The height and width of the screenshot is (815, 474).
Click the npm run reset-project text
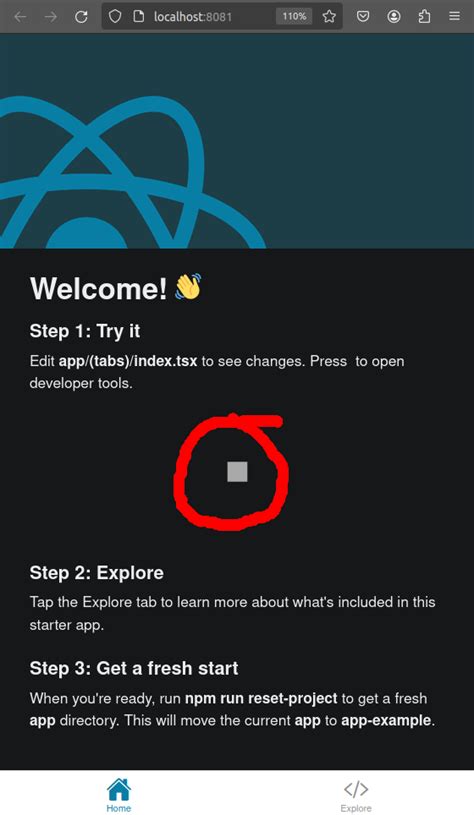point(261,698)
